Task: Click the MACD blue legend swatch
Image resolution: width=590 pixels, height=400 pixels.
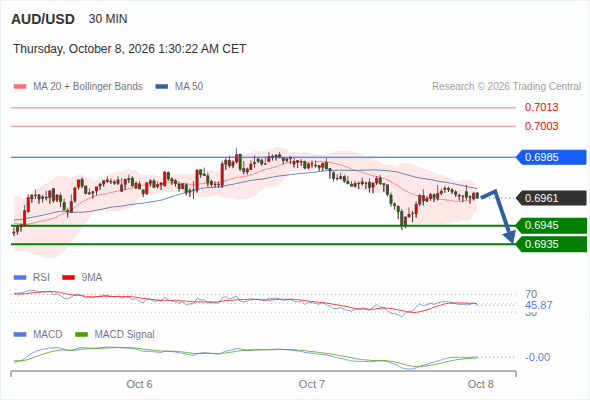Action: click(20, 335)
